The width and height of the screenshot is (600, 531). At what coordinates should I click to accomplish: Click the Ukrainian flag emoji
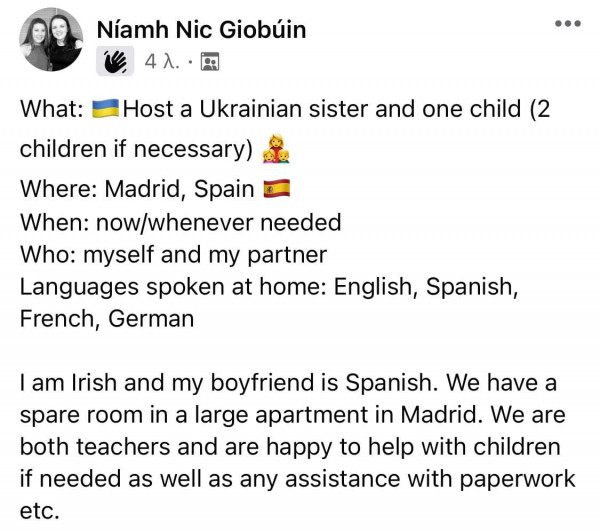pos(105,109)
